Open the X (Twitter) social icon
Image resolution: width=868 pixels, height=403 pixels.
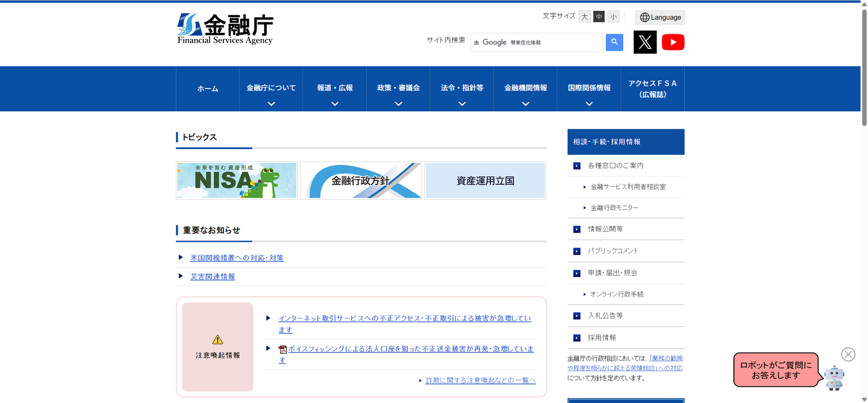pyautogui.click(x=645, y=42)
